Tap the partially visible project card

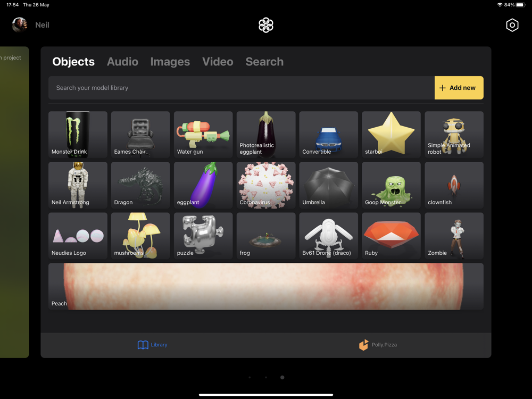14,202
